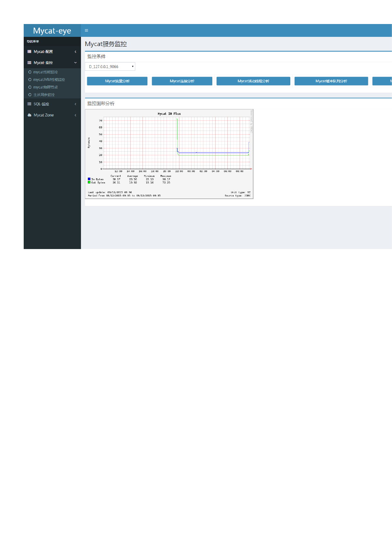392x554 pixels.
Task: Click the cloud icon beside Mycat Zone
Action: [29, 115]
